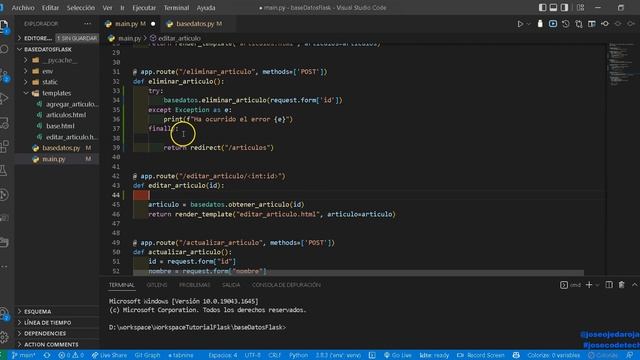
Task: Open Run and Debug view
Action: coord(4,98)
